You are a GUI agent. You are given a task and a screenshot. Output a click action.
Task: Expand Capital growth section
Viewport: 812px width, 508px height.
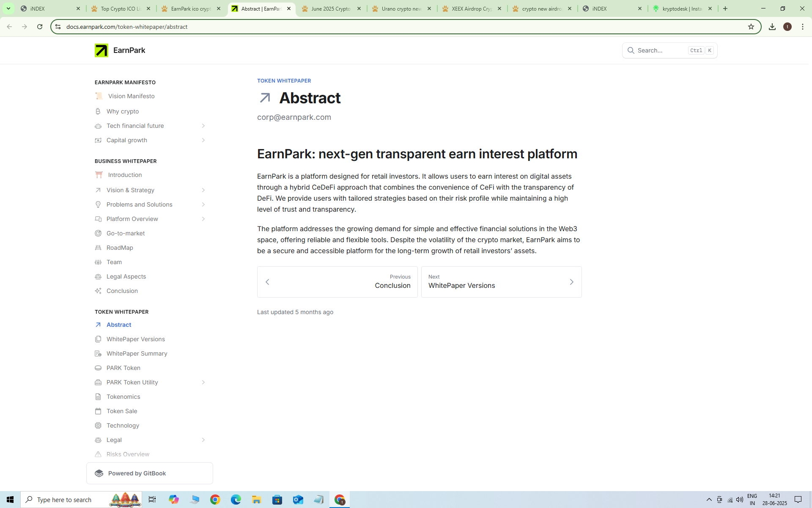203,140
